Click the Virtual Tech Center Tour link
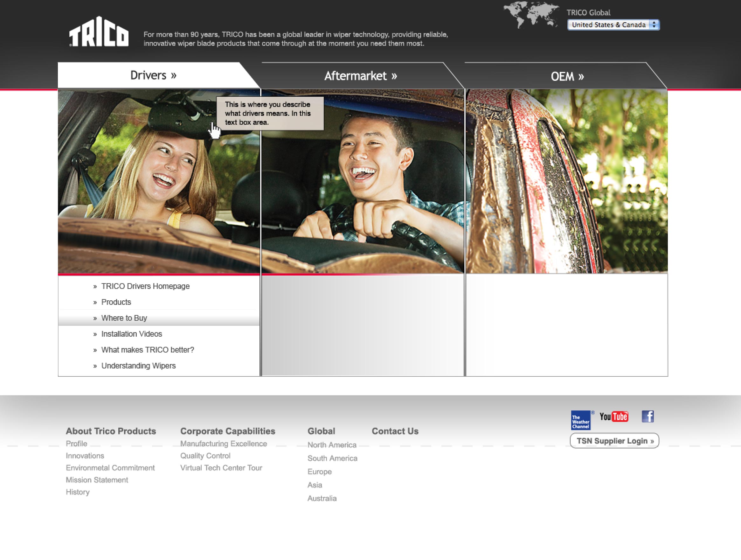The height and width of the screenshot is (560, 741). (221, 468)
